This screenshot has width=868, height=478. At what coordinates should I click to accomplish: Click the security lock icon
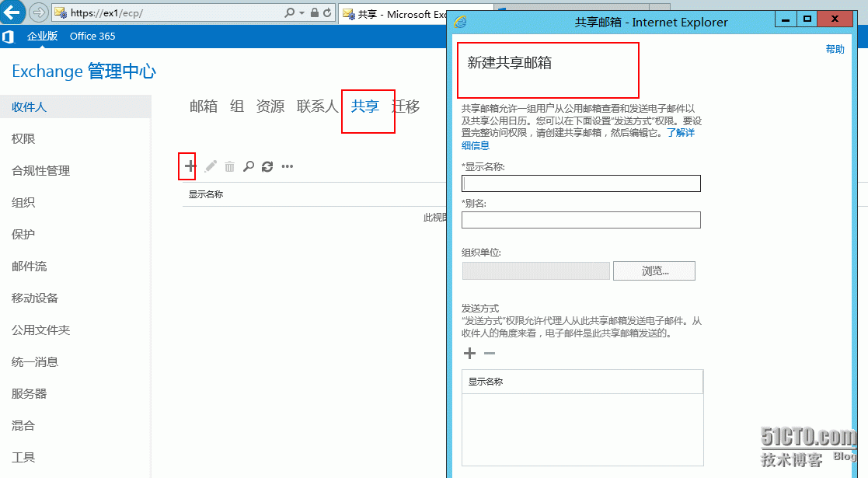coord(315,12)
